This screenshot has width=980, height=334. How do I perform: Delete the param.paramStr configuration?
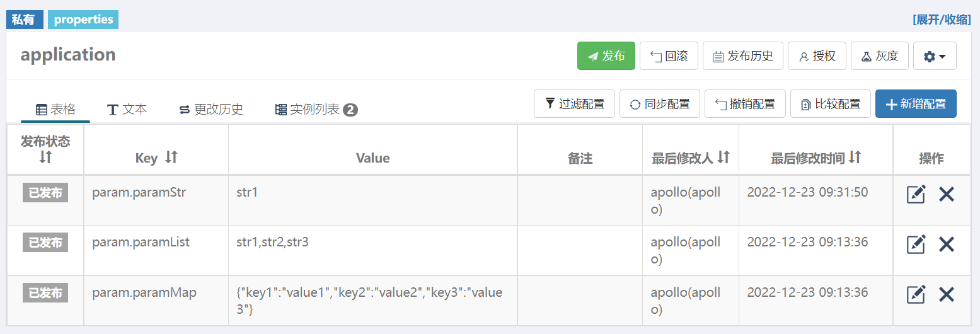point(947,194)
